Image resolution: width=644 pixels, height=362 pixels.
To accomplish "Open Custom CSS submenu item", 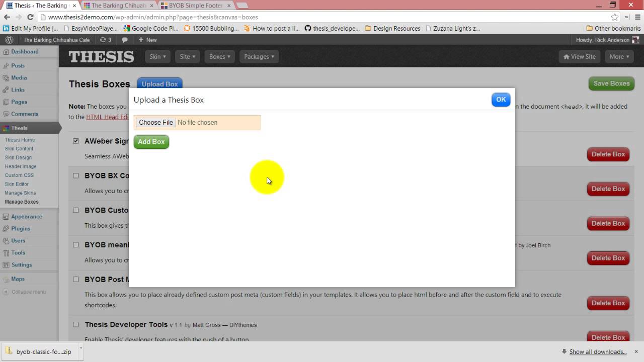I will point(19,175).
